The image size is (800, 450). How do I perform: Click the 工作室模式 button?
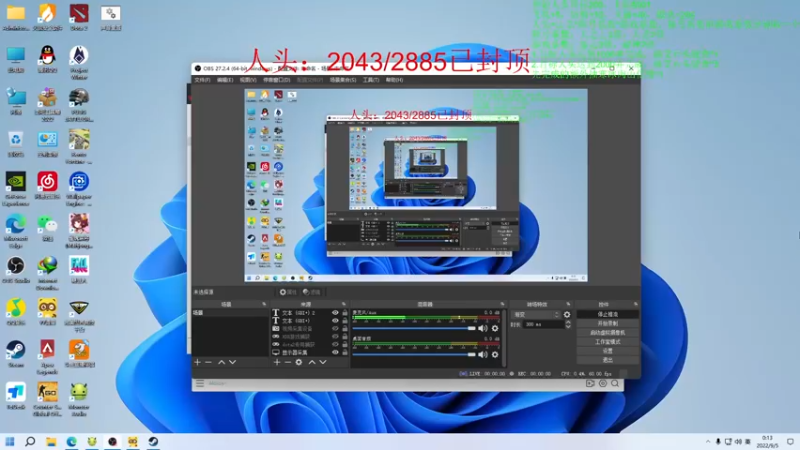[x=608, y=342]
